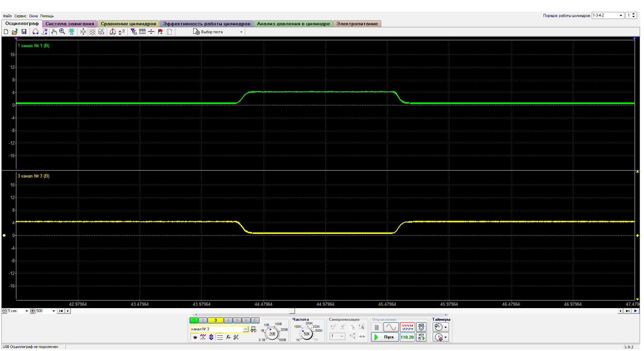The image size is (644, 351).
Task: Click the AUTO voltage range button
Action: click(x=421, y=327)
